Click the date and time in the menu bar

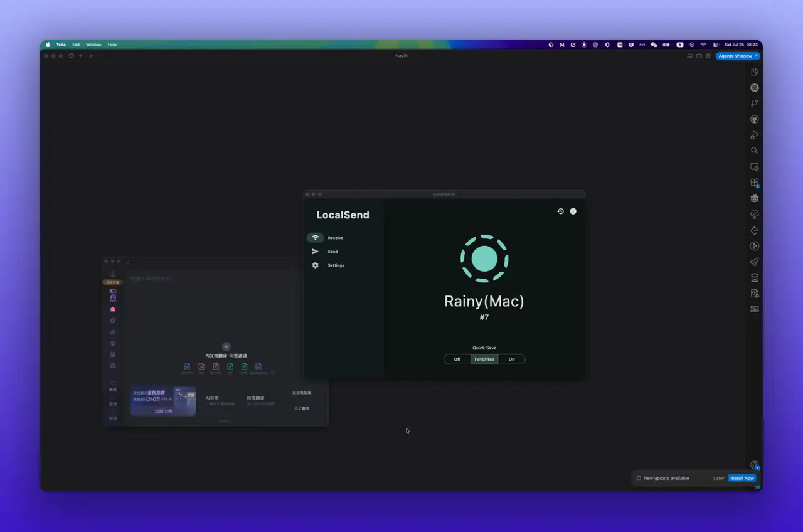pyautogui.click(x=741, y=45)
